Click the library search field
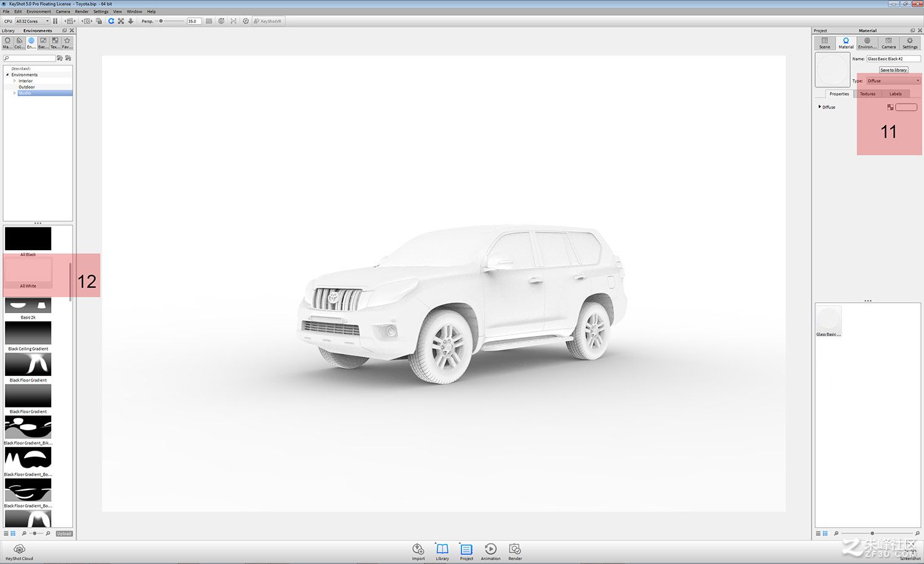The image size is (924, 564). click(29, 58)
